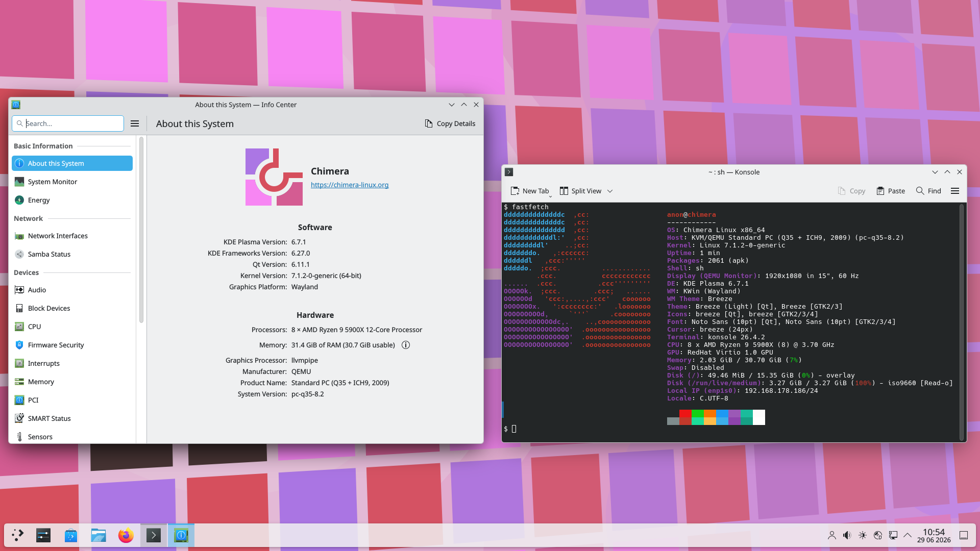Click the Network Interfaces card icon
Viewport: 980px width, 551px height.
coord(19,236)
